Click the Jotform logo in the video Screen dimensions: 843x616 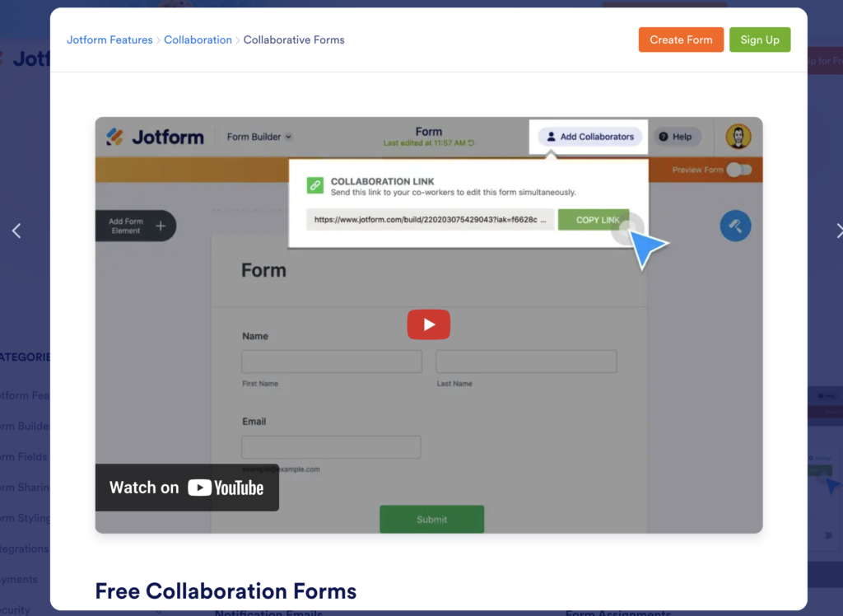pyautogui.click(x=156, y=138)
